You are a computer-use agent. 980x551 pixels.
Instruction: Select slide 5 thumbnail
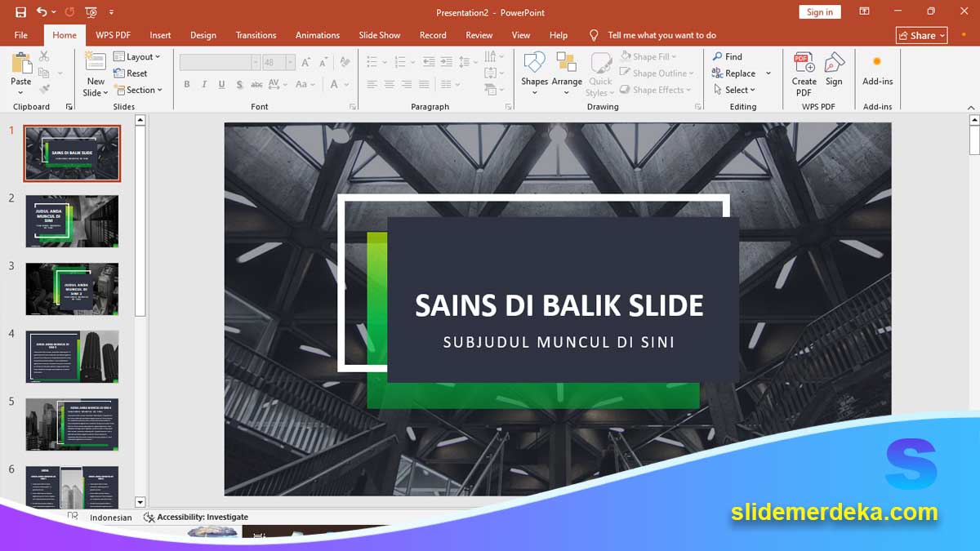click(x=72, y=424)
